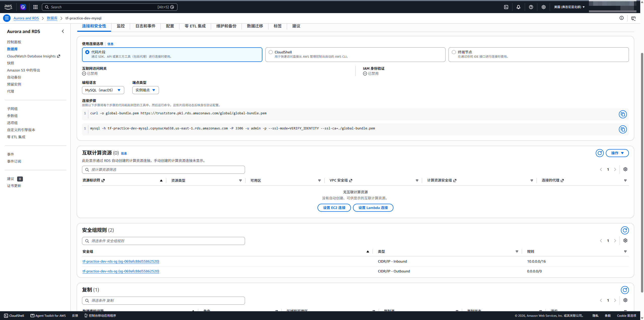Select the 代码片段 connection option
Image resolution: width=644 pixels, height=320 pixels.
[172, 55]
